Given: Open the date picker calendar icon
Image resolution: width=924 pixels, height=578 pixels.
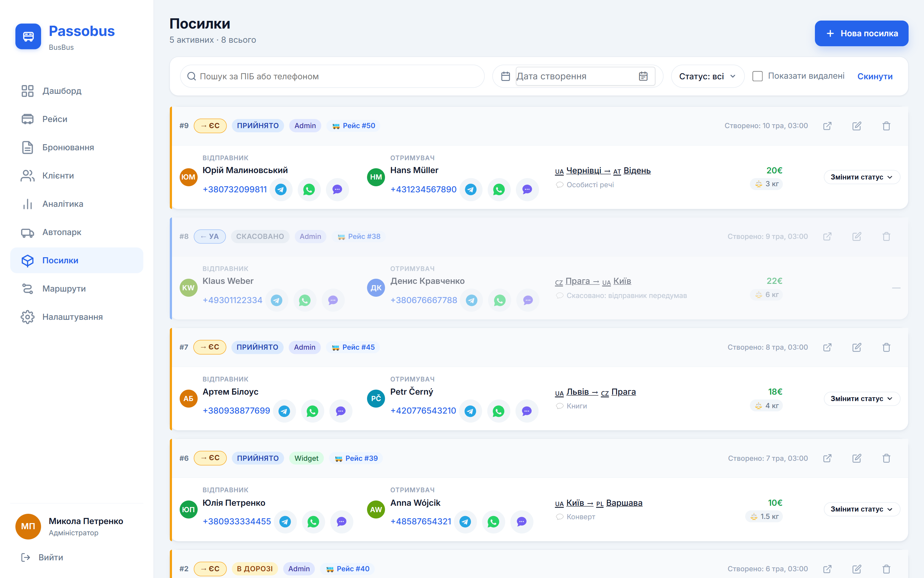Looking at the screenshot, I should [643, 76].
